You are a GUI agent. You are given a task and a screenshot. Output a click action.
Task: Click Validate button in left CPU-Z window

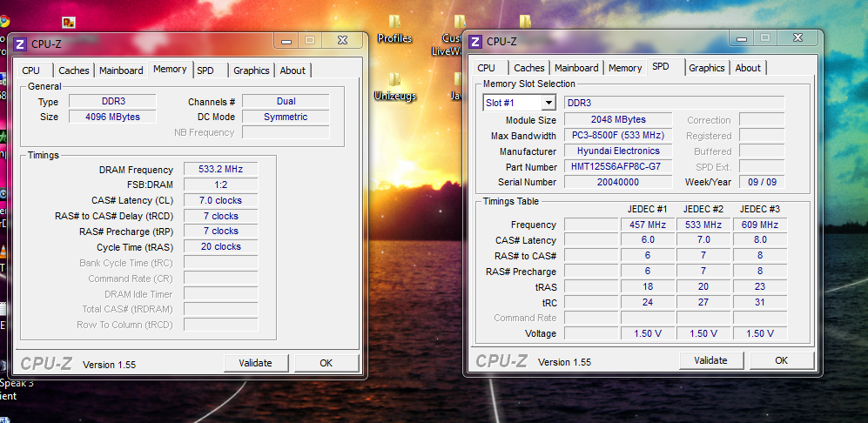point(256,363)
